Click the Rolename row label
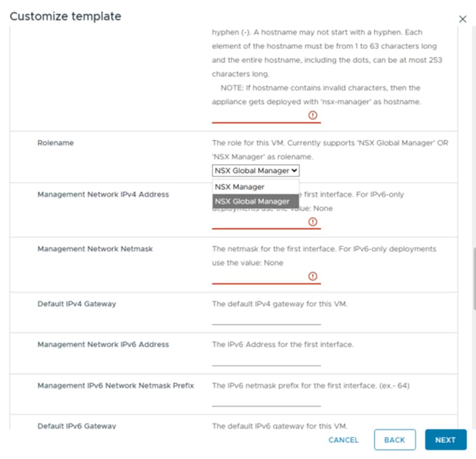Image resolution: width=476 pixels, height=459 pixels. (x=55, y=143)
